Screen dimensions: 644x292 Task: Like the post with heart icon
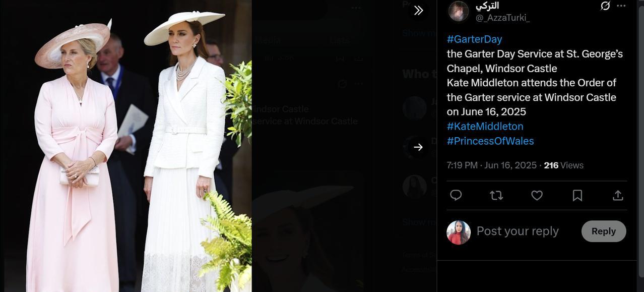click(537, 195)
